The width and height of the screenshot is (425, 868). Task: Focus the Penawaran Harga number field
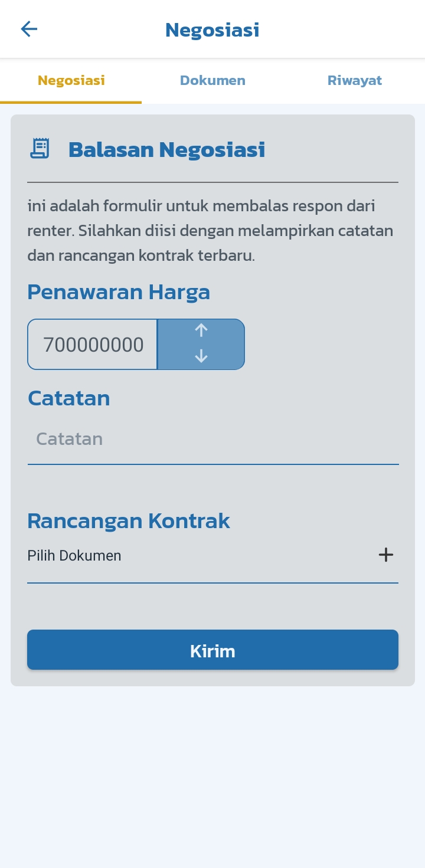(93, 345)
